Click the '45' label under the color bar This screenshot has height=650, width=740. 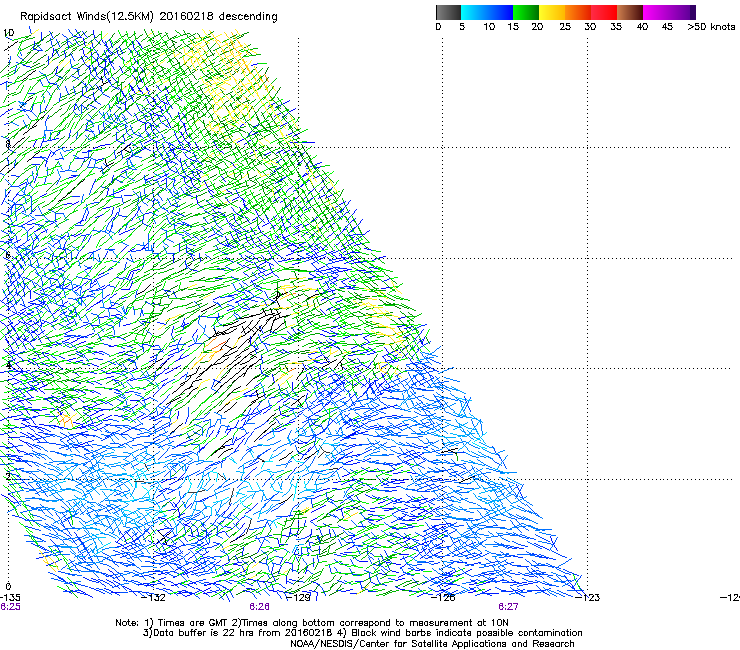pos(667,27)
